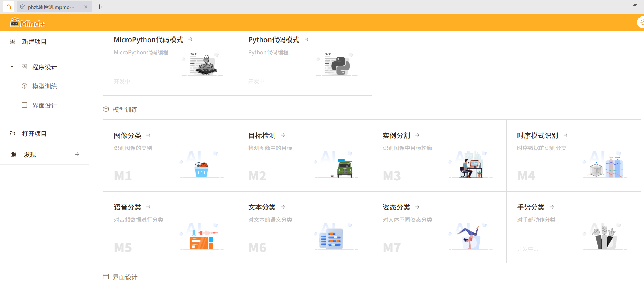Expand the 发现 arrow in sidebar
Viewport: 644px width, 297px height.
77,155
